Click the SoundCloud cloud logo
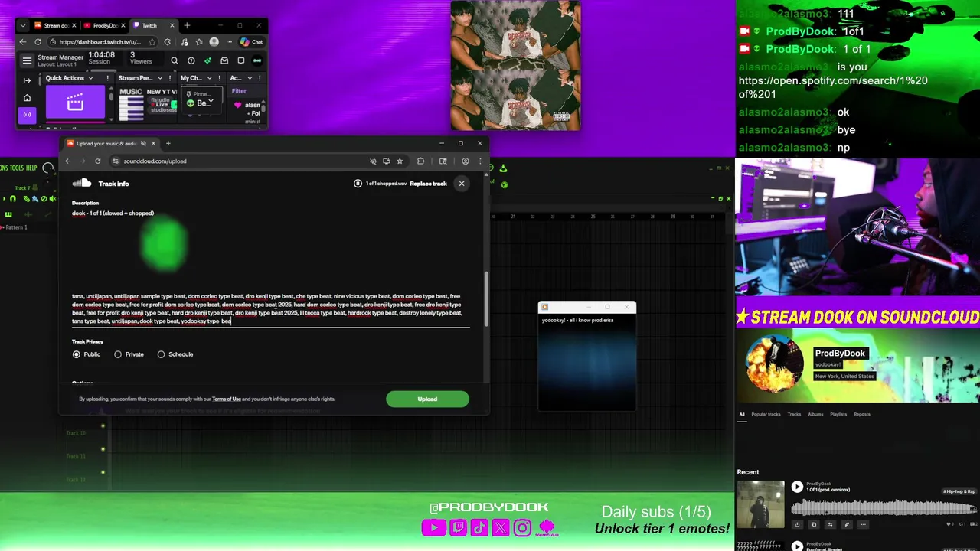980x551 pixels. click(82, 183)
